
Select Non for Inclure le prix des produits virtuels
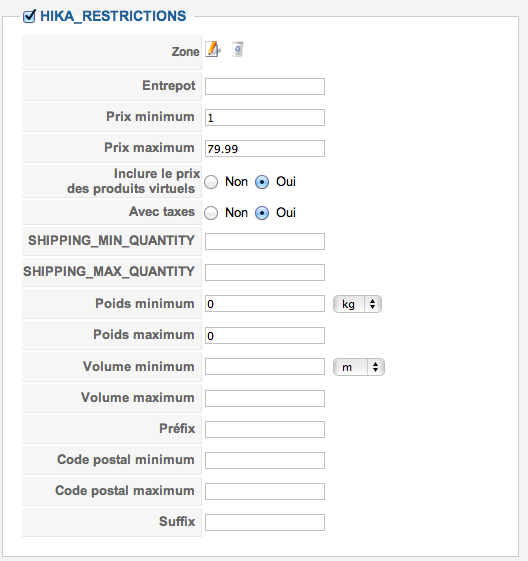[x=211, y=182]
